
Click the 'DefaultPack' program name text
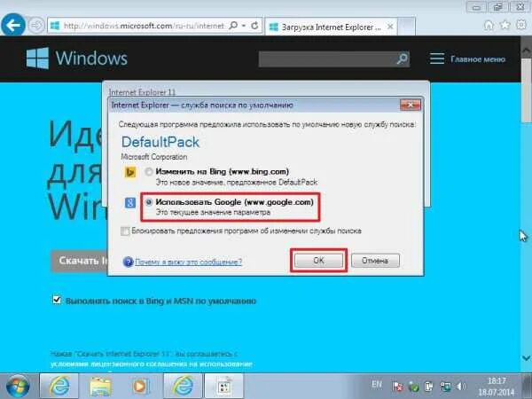pyautogui.click(x=160, y=142)
